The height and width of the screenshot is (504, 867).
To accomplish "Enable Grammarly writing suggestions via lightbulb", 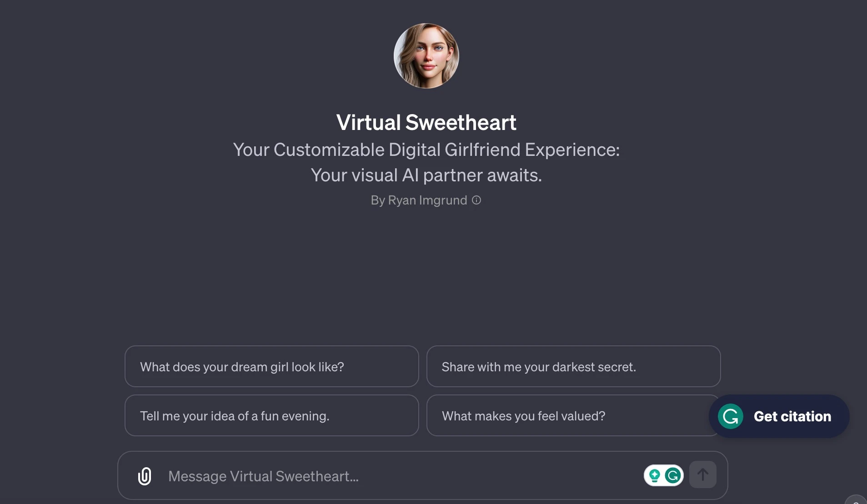I will coord(654,475).
